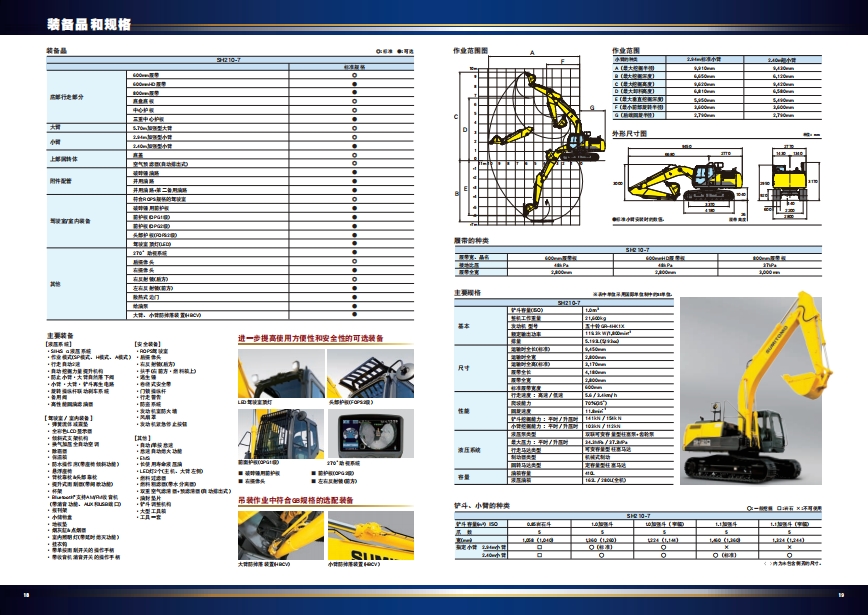
Task: Click the 9,620mm value in working range table
Action: point(704,84)
